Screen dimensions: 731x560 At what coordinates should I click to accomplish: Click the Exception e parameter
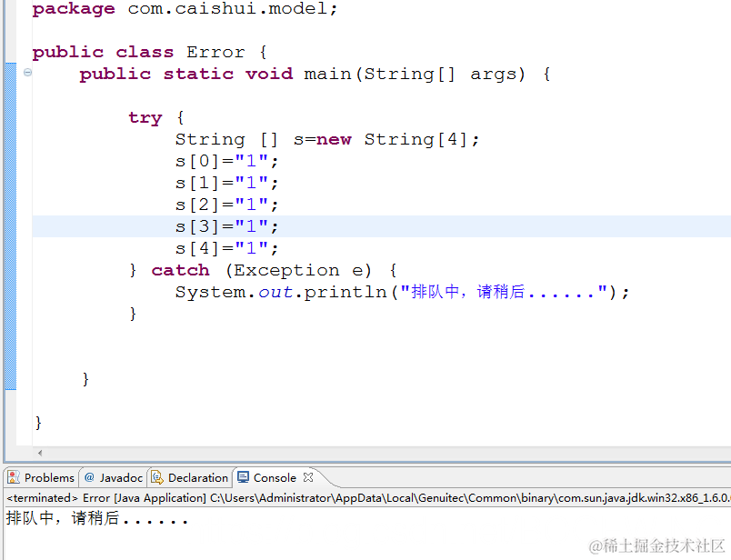coord(299,270)
